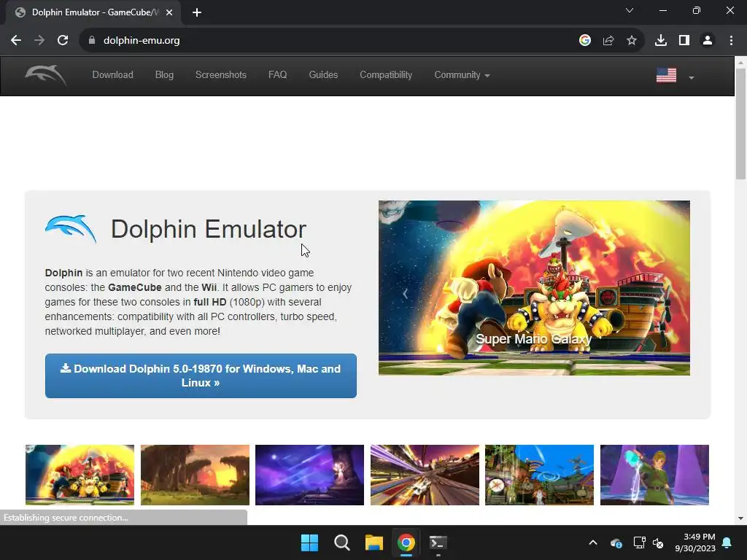Screen dimensions: 747x560
Task: Open the Windows Start menu
Action: (309, 542)
